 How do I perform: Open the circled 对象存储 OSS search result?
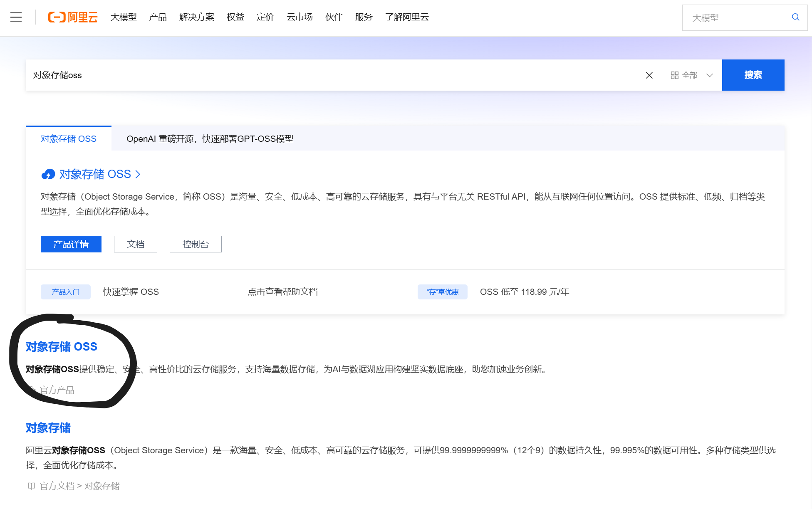click(x=62, y=346)
